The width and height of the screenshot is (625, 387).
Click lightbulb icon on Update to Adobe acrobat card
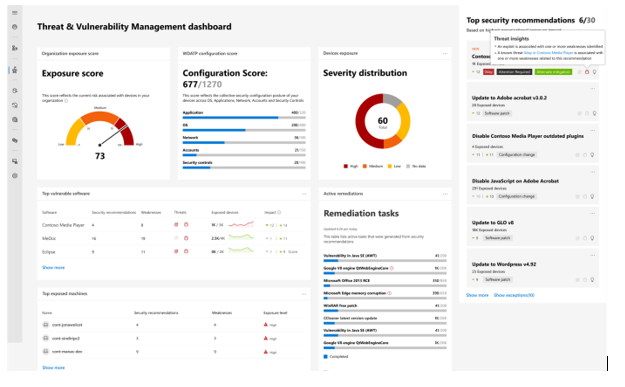pyautogui.click(x=594, y=113)
